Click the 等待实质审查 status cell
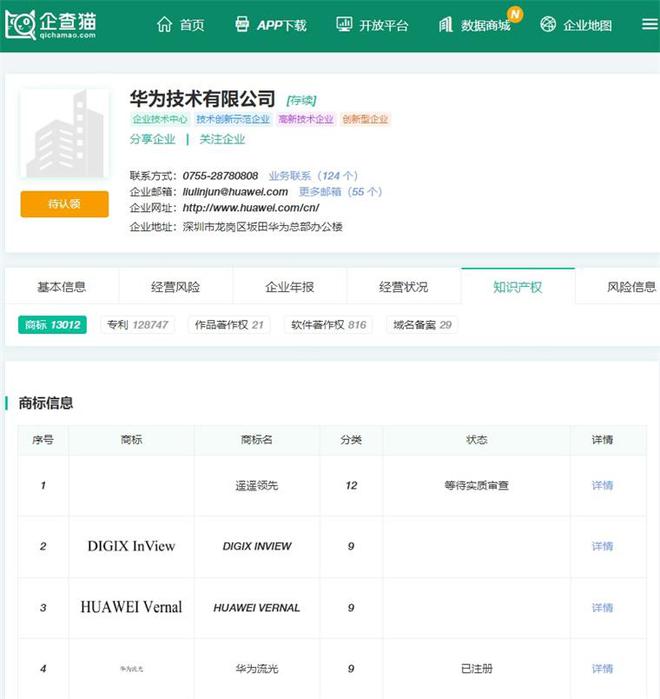 pyautogui.click(x=476, y=485)
